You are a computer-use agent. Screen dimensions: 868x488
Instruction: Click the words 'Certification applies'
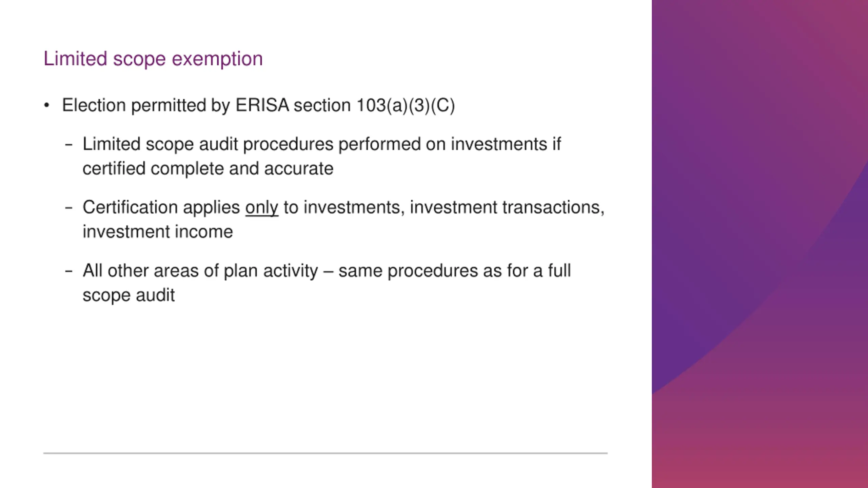point(161,207)
